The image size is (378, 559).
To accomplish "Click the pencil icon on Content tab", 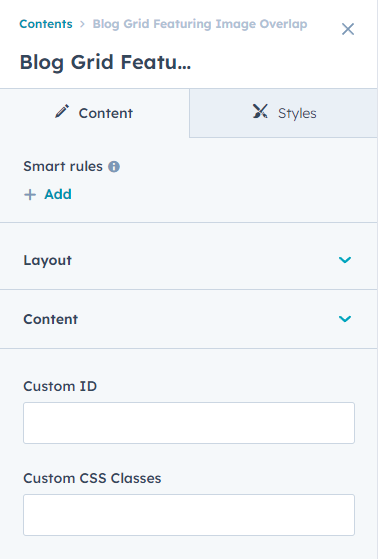I will 62,112.
